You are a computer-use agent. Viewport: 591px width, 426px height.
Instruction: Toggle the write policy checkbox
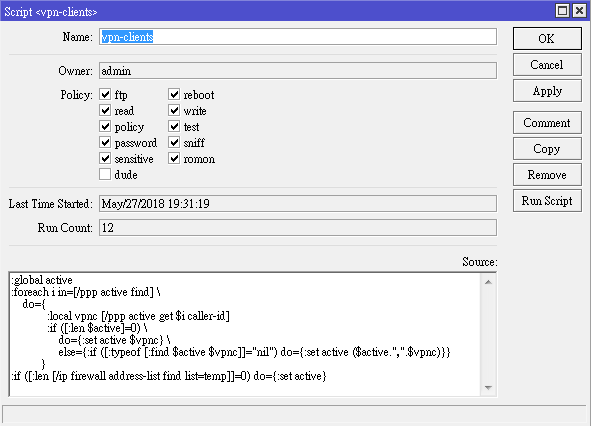pyautogui.click(x=174, y=110)
